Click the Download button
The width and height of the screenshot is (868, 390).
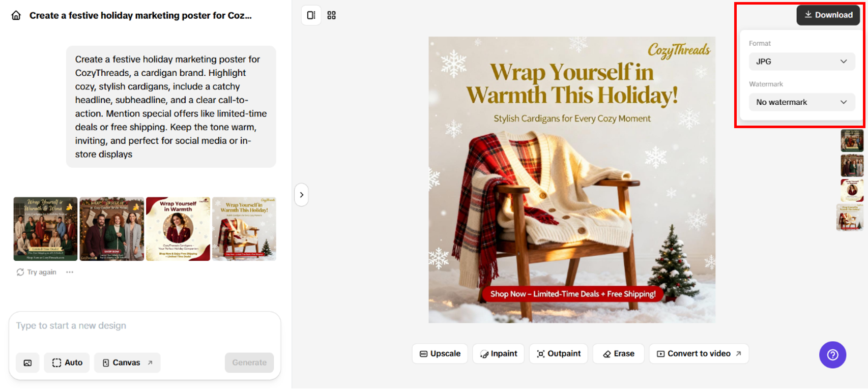(828, 15)
